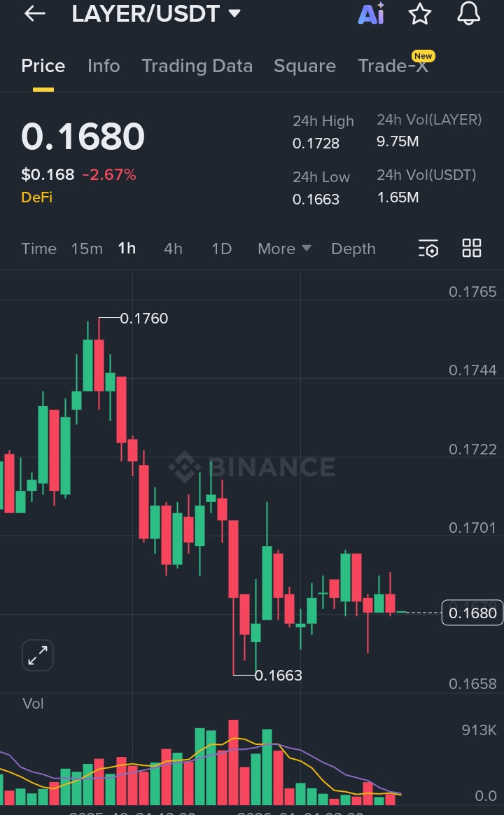Viewport: 504px width, 815px height.
Task: Open the four-square grid layout icon
Action: click(x=472, y=248)
